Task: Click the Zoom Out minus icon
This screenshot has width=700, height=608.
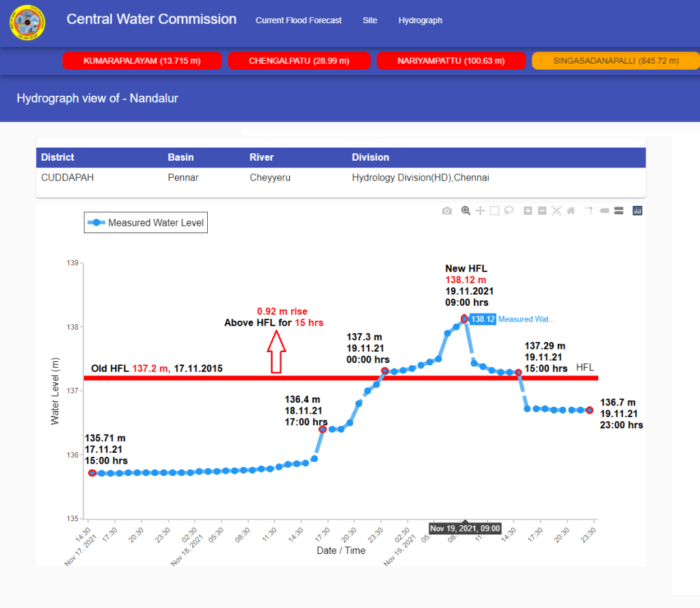Action: [x=542, y=211]
